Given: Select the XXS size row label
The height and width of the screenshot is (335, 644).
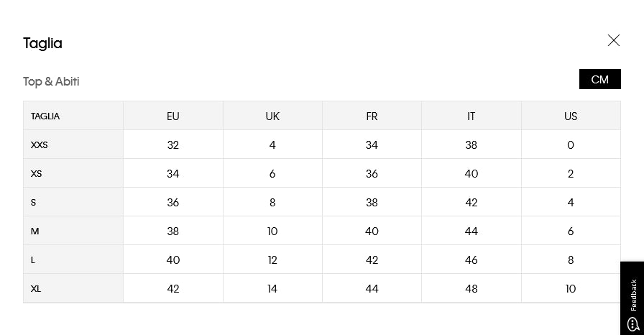Looking at the screenshot, I should pos(40,144).
